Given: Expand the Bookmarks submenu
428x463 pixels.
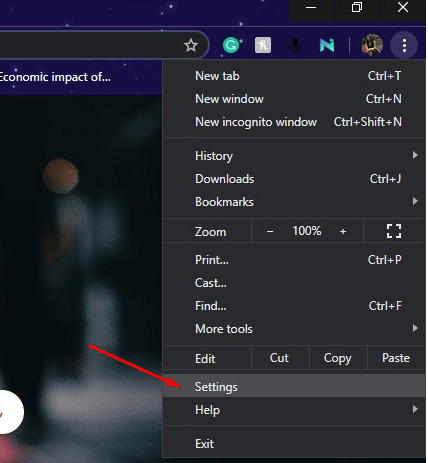Looking at the screenshot, I should point(294,202).
